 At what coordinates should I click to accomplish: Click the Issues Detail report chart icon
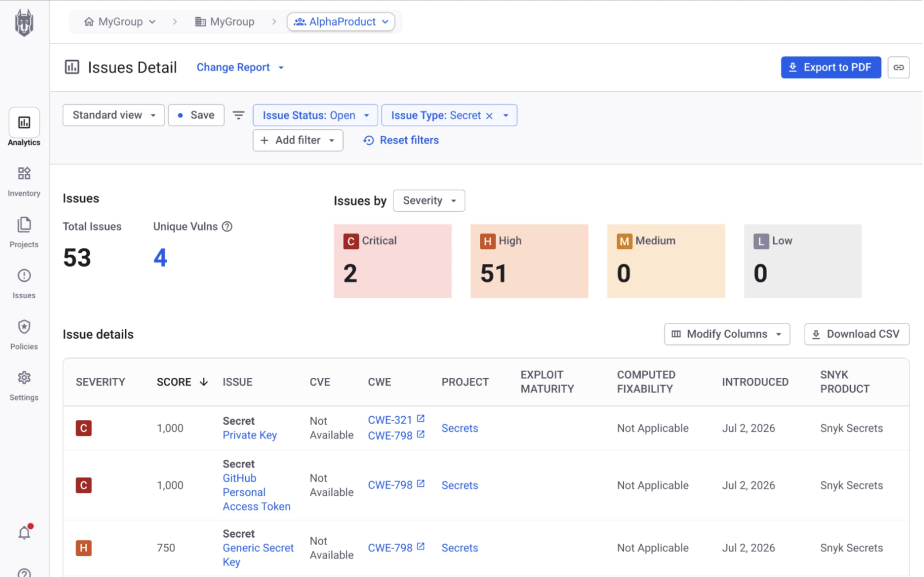coord(72,67)
